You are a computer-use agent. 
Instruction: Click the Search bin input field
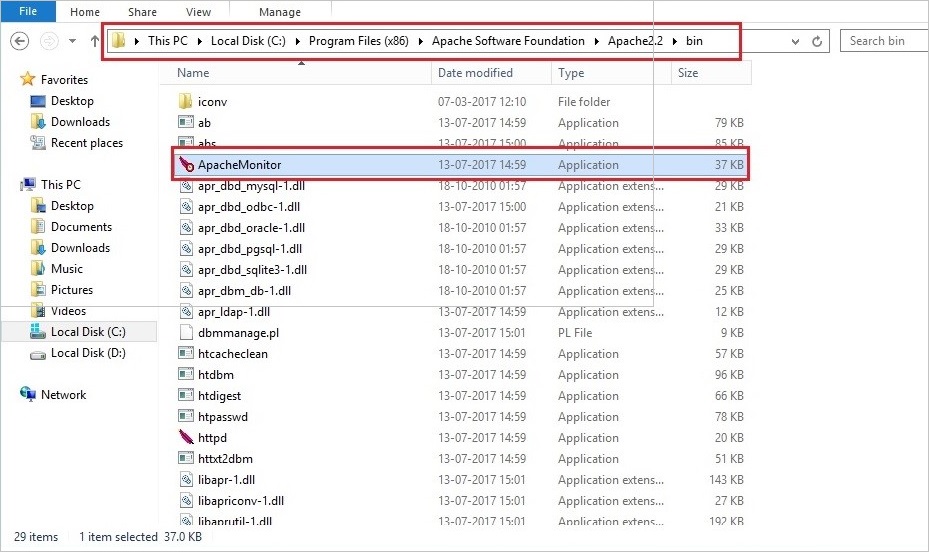(884, 41)
